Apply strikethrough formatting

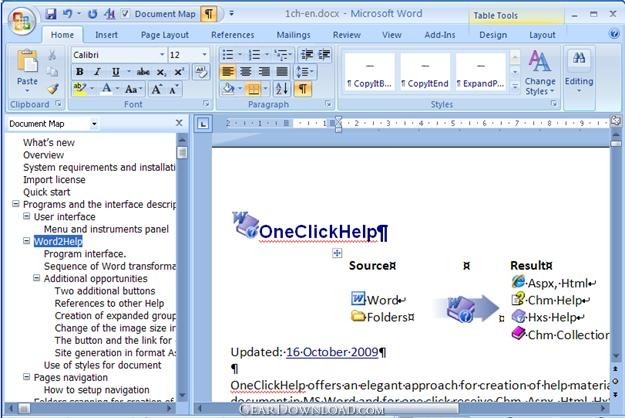click(143, 72)
